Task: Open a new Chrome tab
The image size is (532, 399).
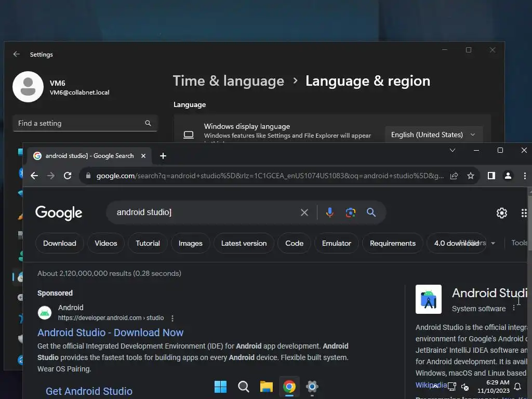Action: point(163,156)
